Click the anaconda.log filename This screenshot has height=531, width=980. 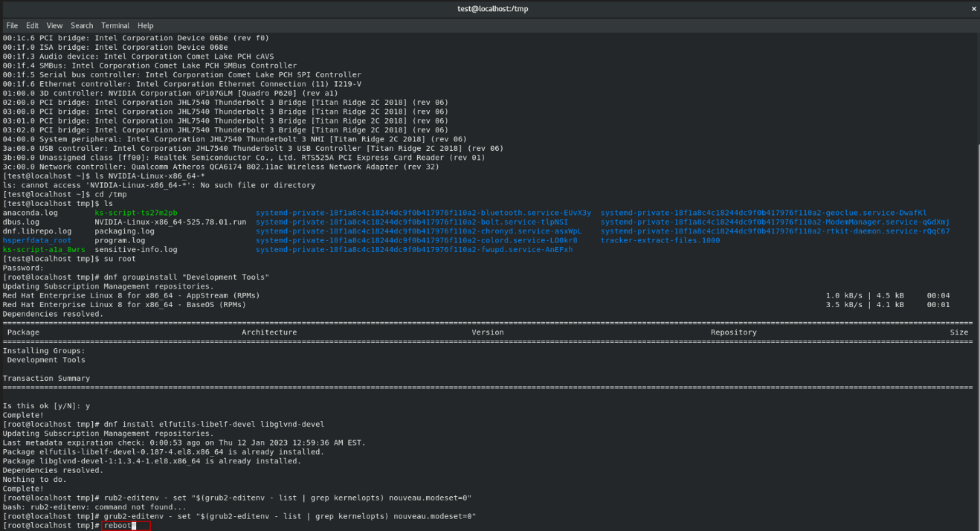pos(30,213)
